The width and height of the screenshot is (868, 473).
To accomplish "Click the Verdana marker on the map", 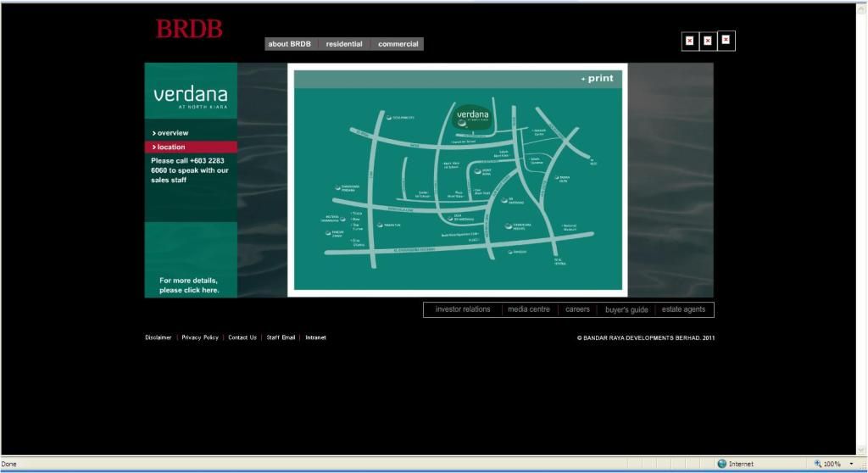I will click(472, 116).
